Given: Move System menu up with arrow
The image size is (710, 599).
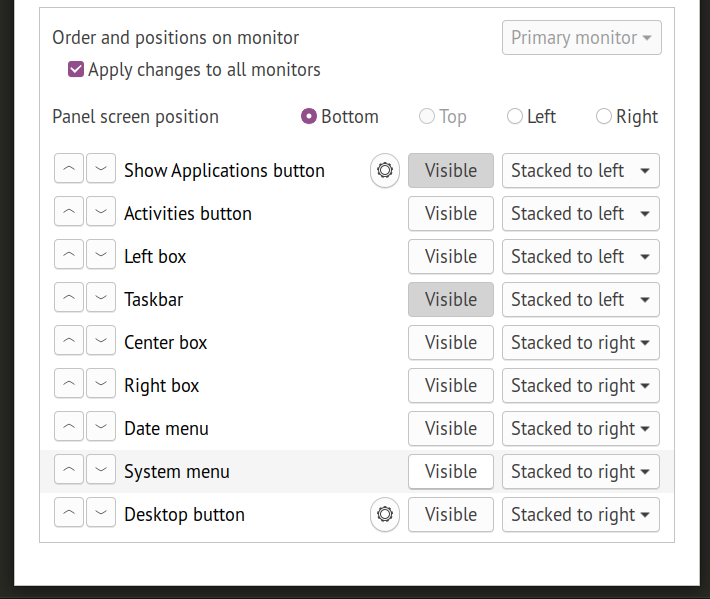Looking at the screenshot, I should (x=69, y=471).
